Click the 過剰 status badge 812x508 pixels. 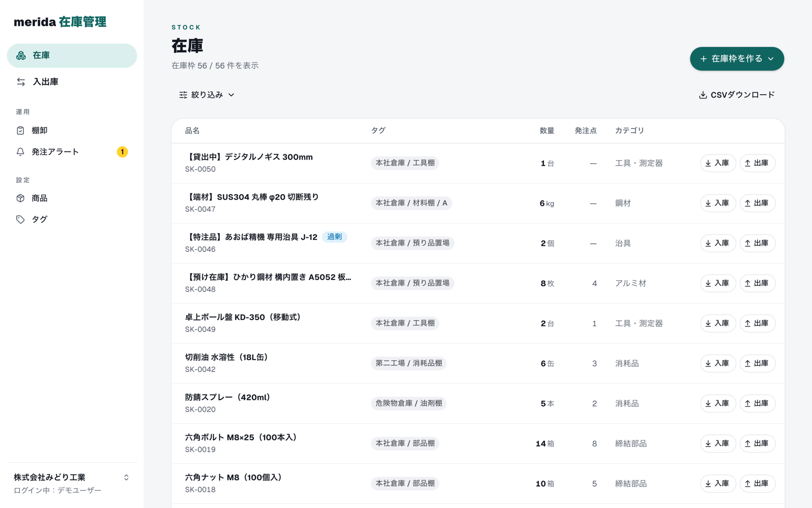click(334, 237)
